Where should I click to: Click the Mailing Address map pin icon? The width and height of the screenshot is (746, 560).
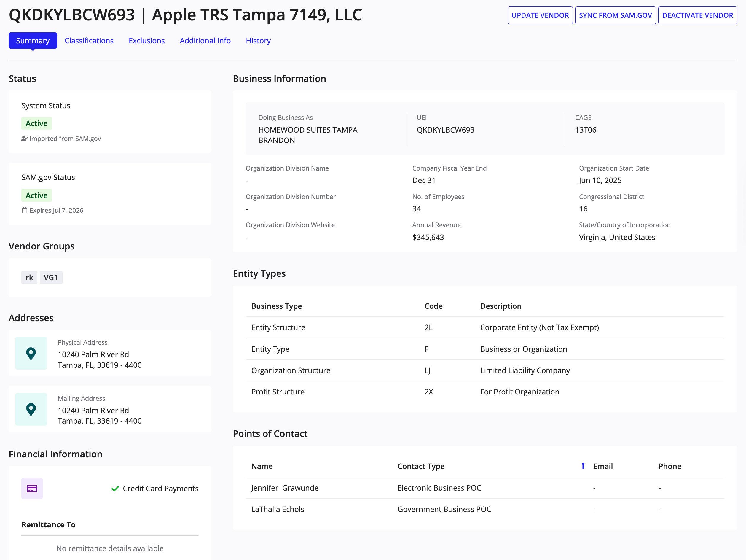31,409
